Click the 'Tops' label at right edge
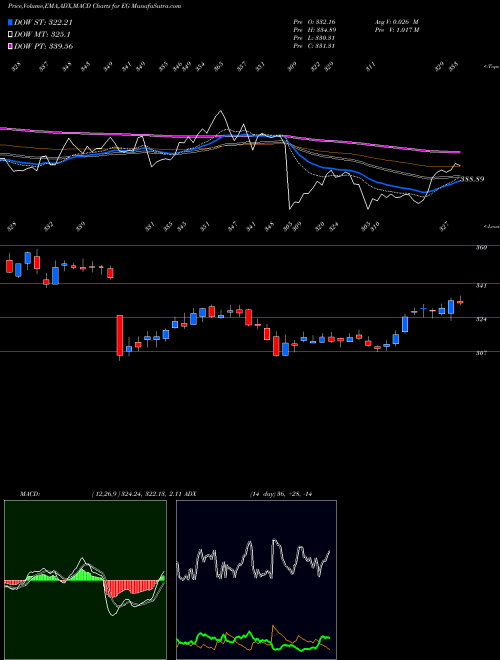Screen dimensions: 500x660 click(x=492, y=67)
